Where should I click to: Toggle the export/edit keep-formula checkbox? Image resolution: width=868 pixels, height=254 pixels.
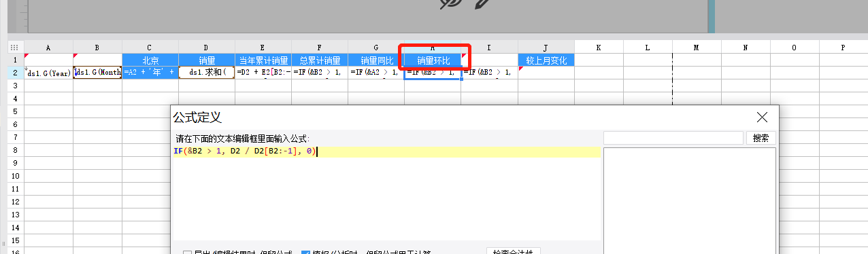[x=187, y=253]
